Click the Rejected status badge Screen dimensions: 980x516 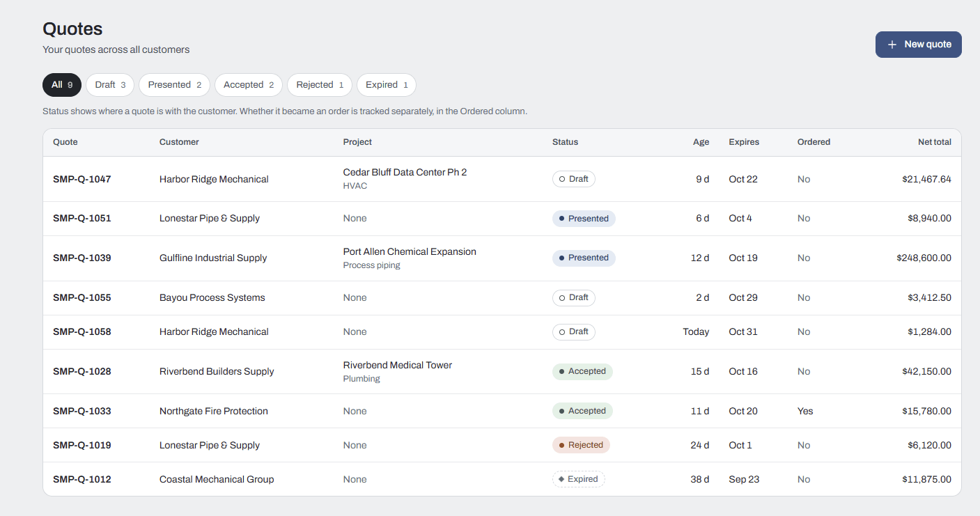coord(581,445)
